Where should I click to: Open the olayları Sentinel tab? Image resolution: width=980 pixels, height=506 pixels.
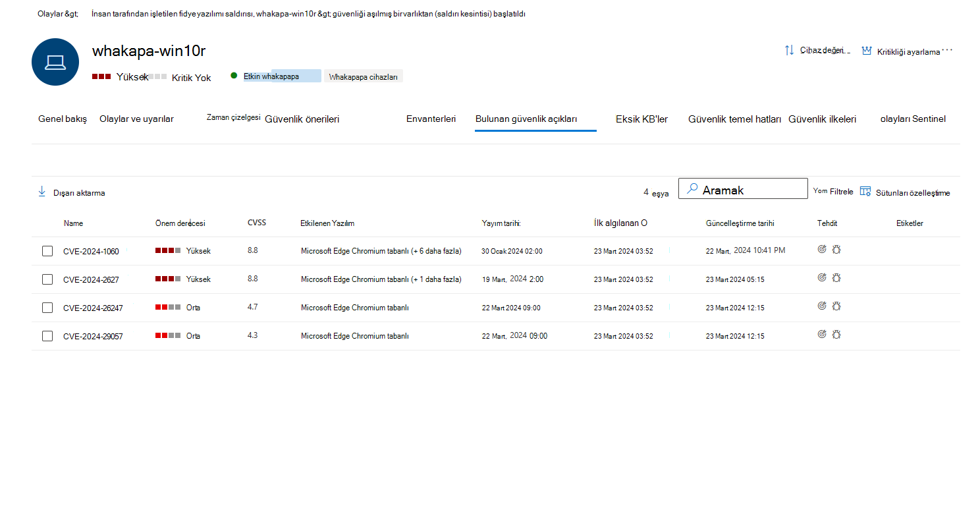tap(913, 119)
